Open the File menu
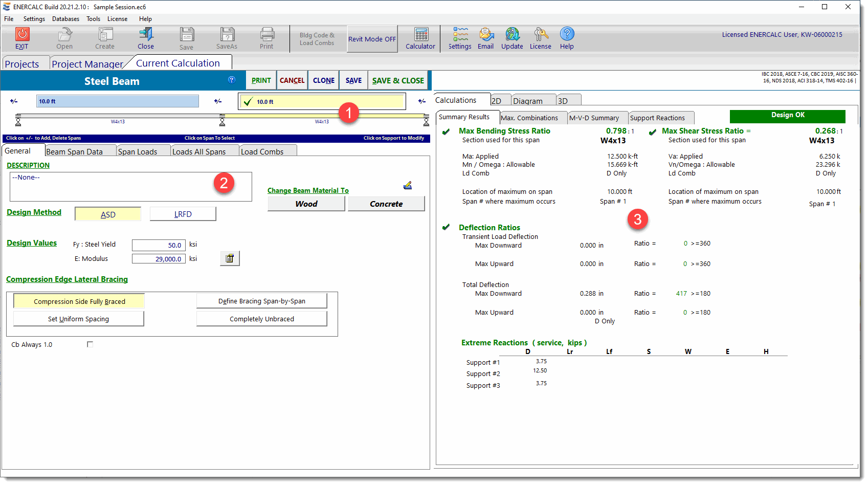 9,19
